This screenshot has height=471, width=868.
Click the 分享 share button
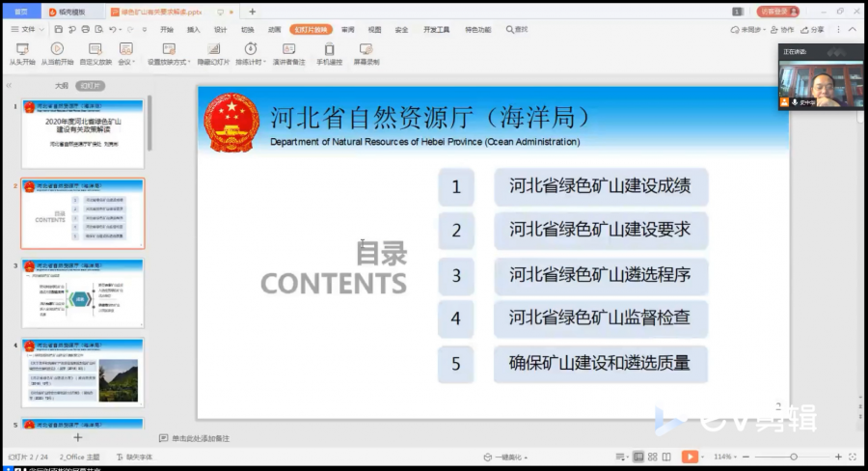[x=812, y=29]
